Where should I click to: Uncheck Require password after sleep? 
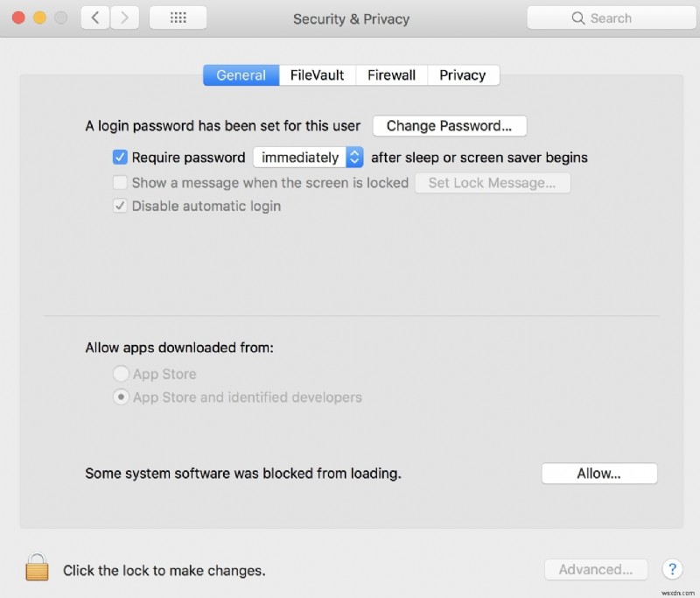pyautogui.click(x=120, y=158)
